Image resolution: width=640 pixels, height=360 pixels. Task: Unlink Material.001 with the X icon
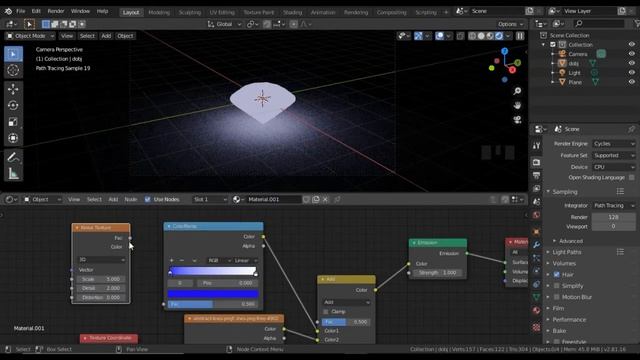click(x=325, y=200)
